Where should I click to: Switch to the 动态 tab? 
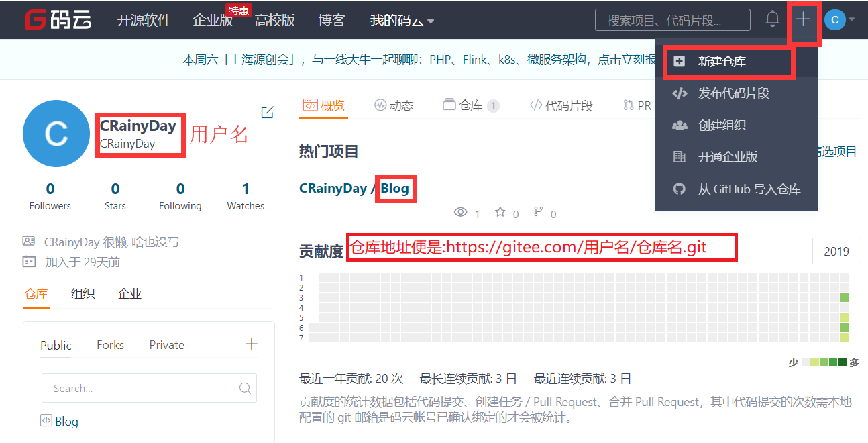point(394,105)
